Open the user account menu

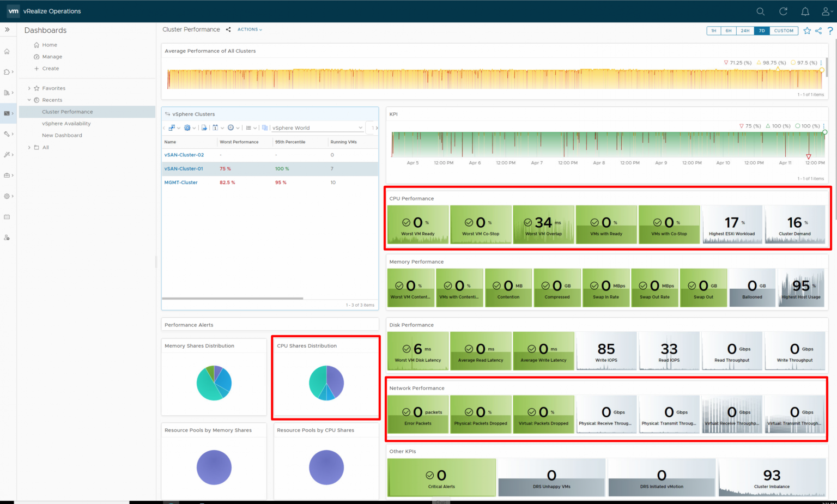825,11
